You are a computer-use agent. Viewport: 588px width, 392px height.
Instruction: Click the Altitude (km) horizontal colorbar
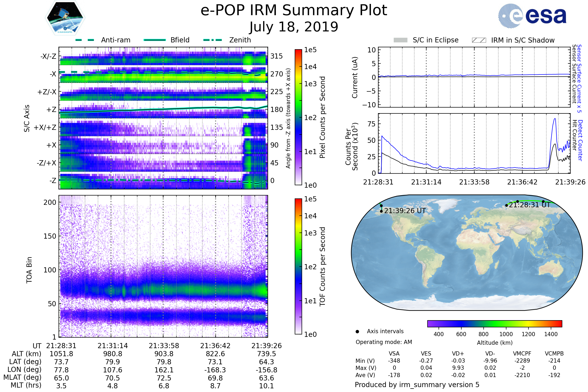494,323
